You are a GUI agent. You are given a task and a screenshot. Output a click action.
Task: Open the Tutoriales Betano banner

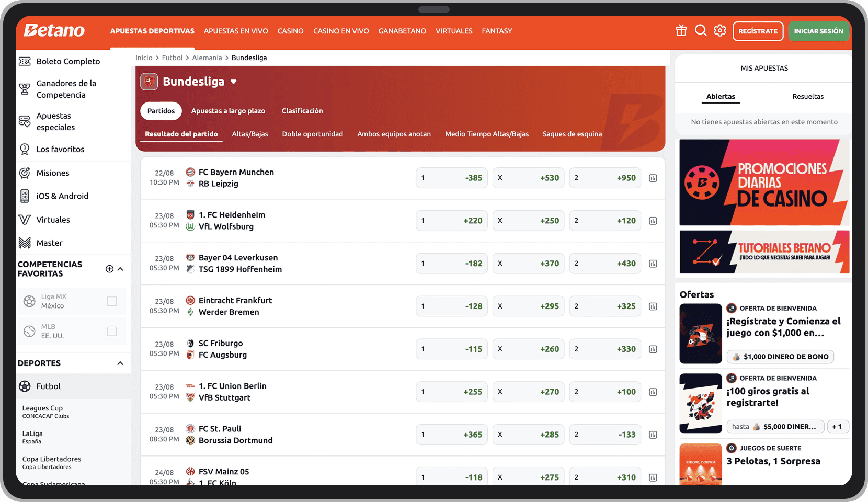(764, 252)
